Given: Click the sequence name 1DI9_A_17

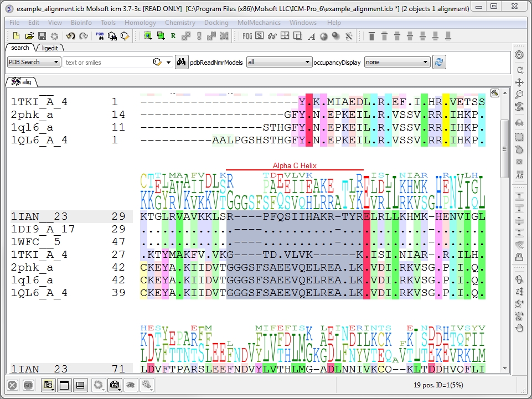Looking at the screenshot, I should tap(43, 229).
